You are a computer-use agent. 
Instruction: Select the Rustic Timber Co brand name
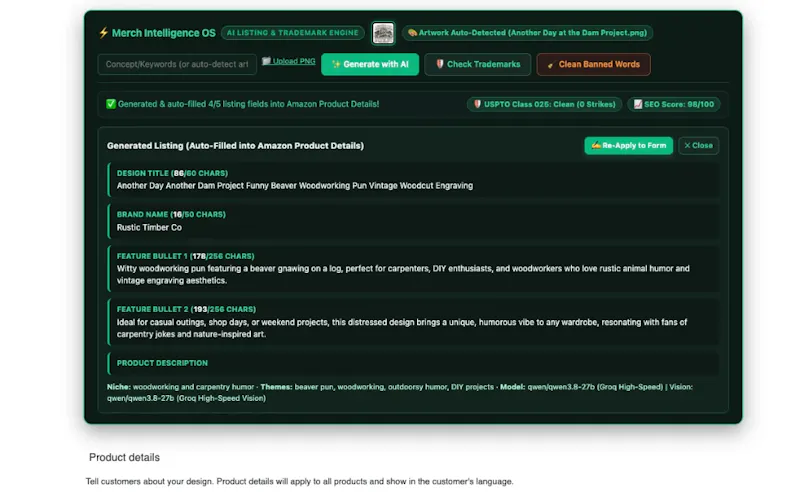pyautogui.click(x=149, y=228)
